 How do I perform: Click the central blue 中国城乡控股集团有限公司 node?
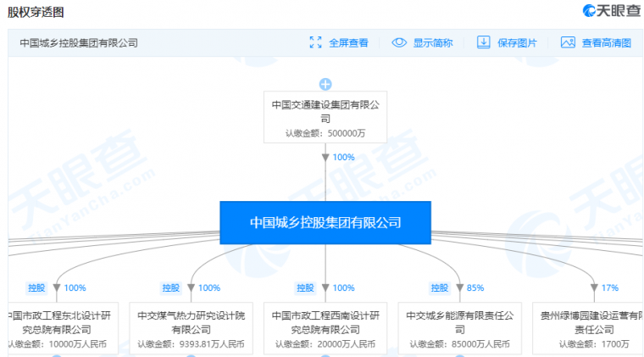(x=325, y=222)
